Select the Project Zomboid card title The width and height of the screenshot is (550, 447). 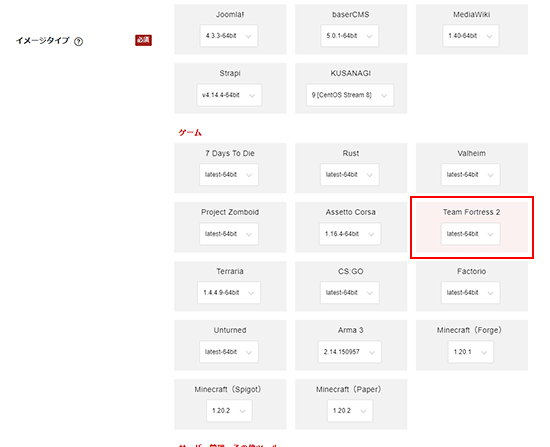pos(230,212)
